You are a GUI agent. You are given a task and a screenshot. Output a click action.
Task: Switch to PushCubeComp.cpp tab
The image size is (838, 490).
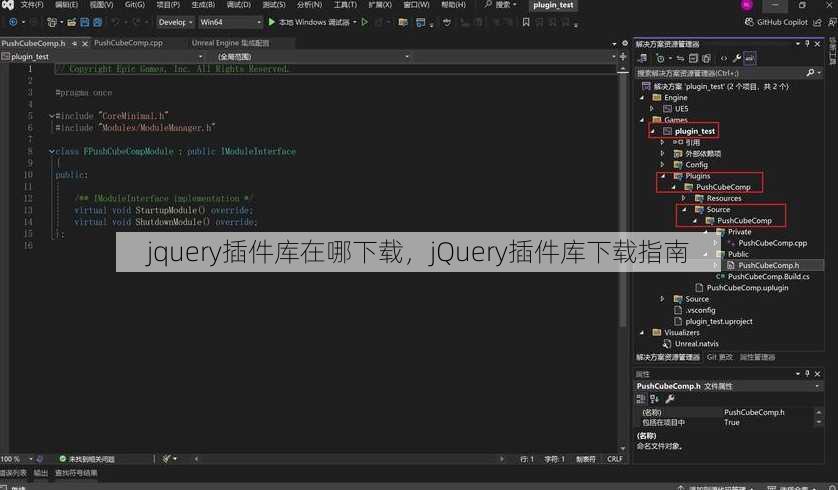click(128, 43)
